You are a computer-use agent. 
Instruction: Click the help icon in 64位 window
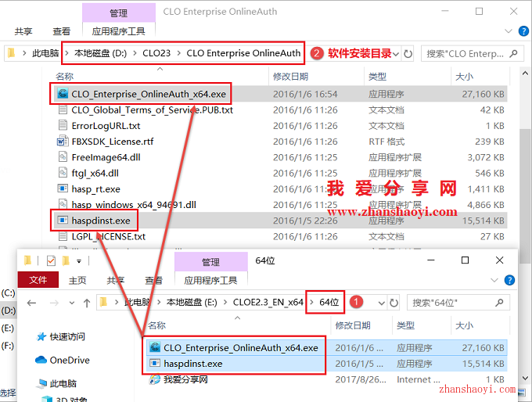(509, 280)
